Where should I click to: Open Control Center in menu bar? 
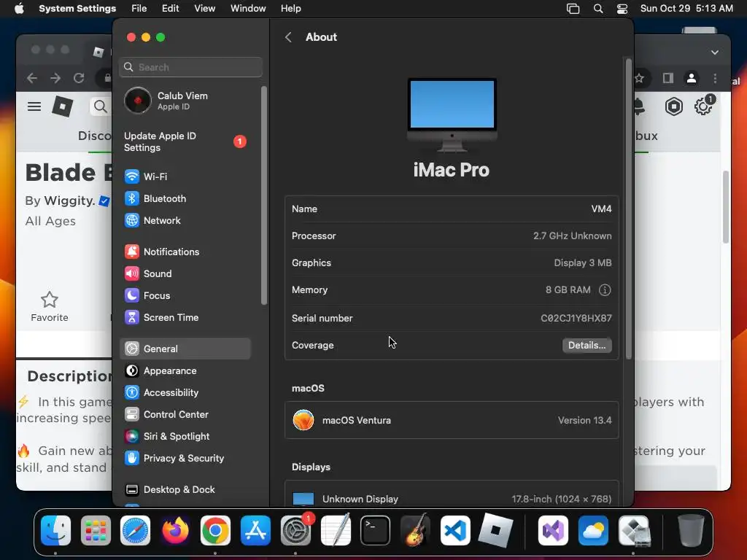point(622,9)
